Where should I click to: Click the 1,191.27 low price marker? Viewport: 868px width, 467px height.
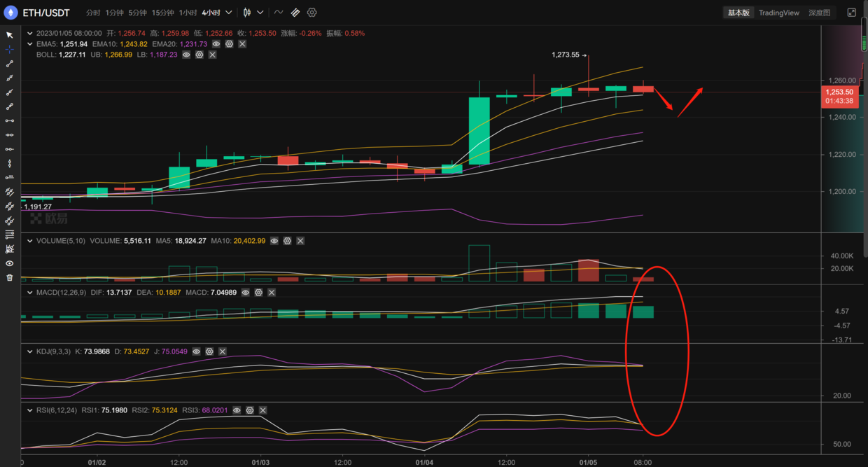pos(38,207)
